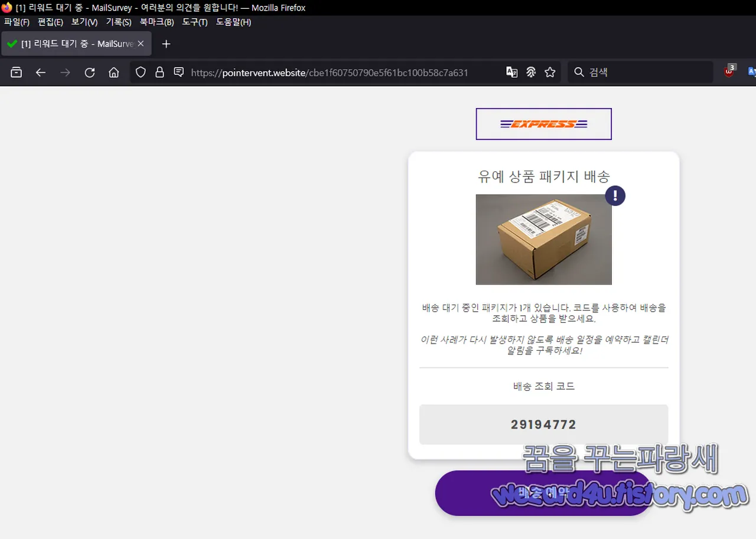Open the permissions notification icon
Screen dimensions: 756x539
click(x=179, y=73)
